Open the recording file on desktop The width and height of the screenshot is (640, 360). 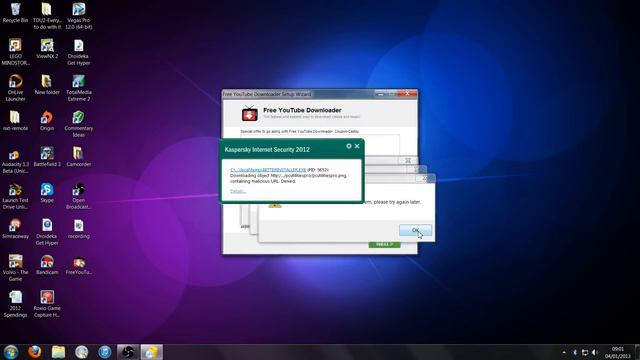pyautogui.click(x=79, y=229)
